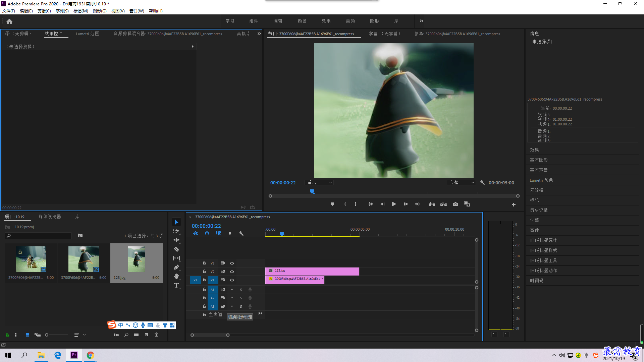Select the Selection tool arrow
644x362 pixels.
click(176, 222)
